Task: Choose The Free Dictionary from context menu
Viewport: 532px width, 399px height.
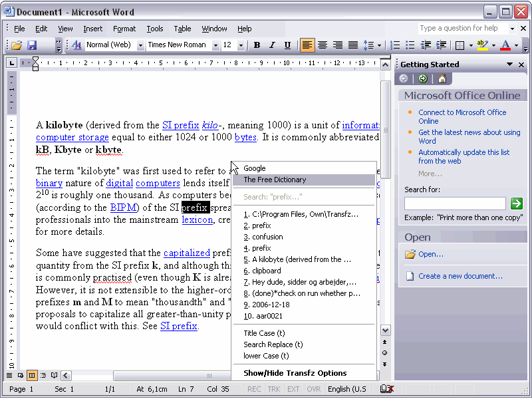Action: click(x=304, y=180)
